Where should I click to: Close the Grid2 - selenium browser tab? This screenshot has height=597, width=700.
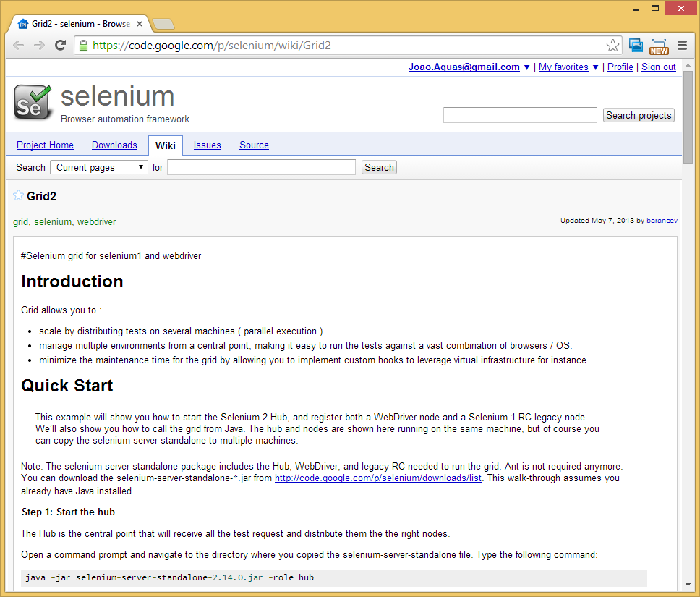click(140, 24)
